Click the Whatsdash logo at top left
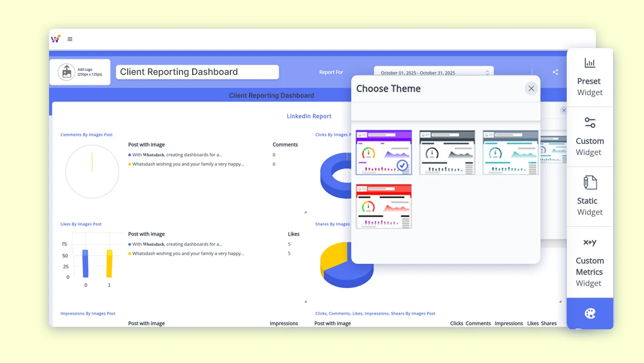The width and height of the screenshot is (644, 363). coord(55,39)
